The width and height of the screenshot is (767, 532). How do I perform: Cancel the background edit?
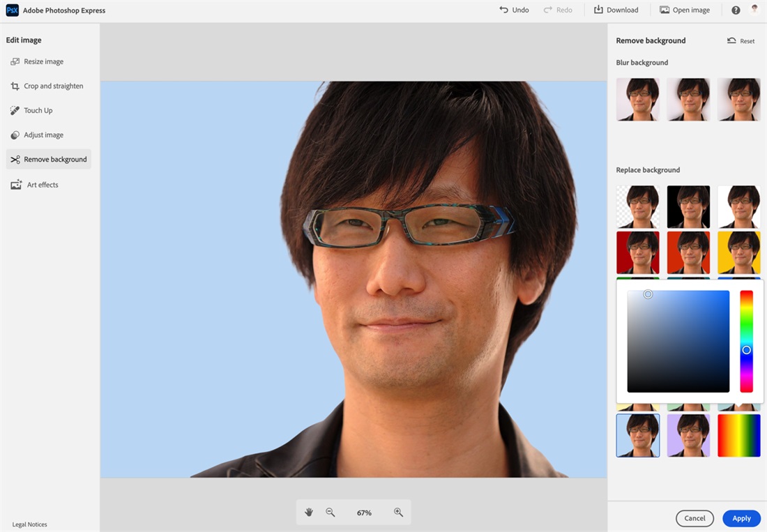(x=694, y=518)
